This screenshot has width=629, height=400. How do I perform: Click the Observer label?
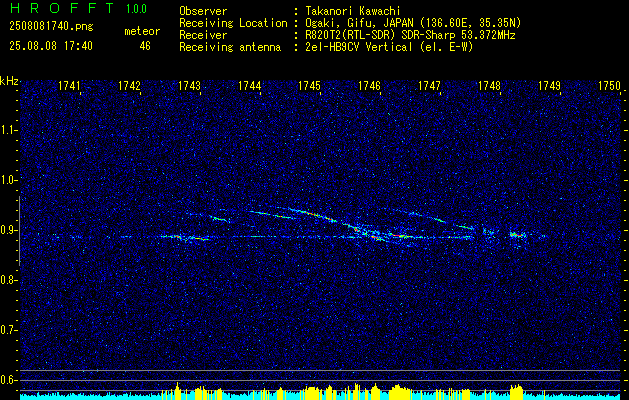click(x=203, y=11)
